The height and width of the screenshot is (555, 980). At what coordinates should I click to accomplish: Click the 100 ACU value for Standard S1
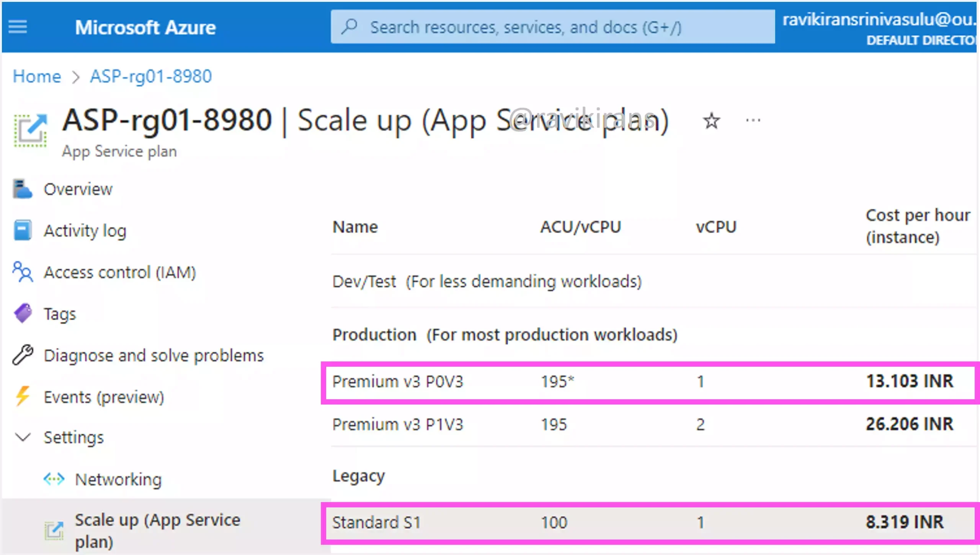(x=554, y=523)
